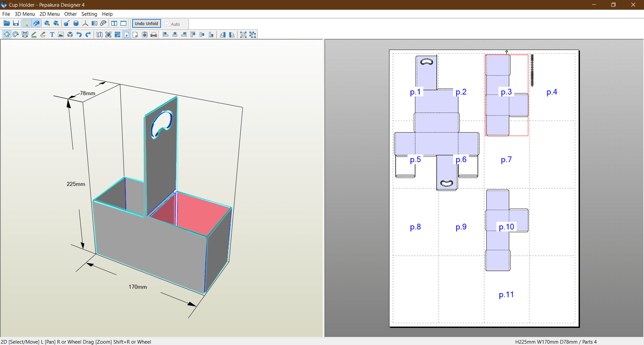Click the eye with link icon
Image resolution: width=644 pixels, height=345 pixels.
[103, 23]
